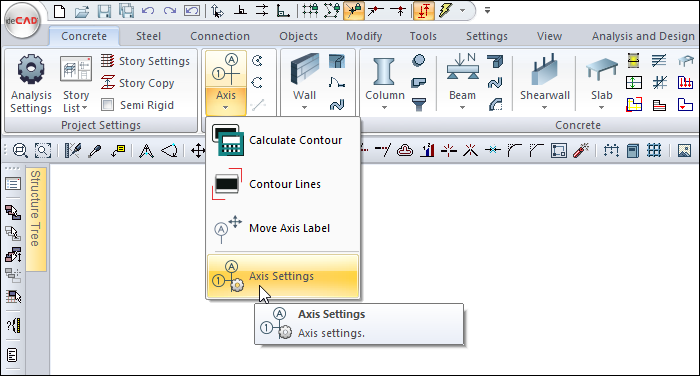Open the Structure Tree side panel
Viewport: 700px width, 376px height.
(36, 219)
